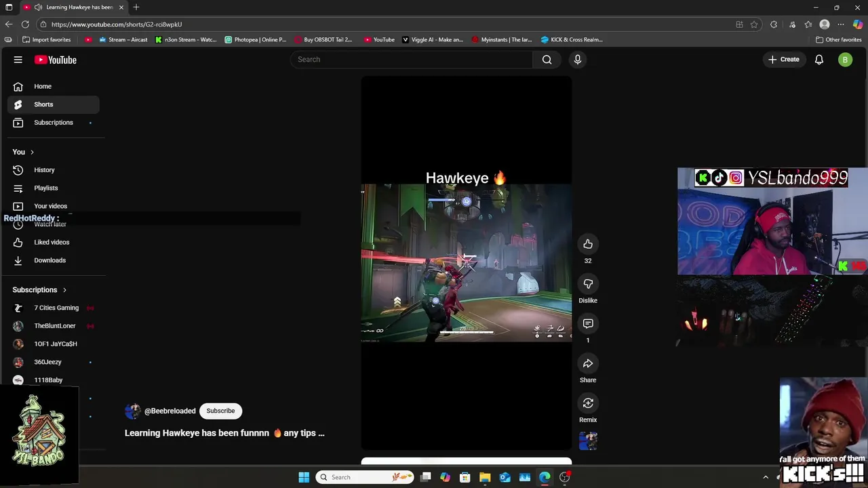Open KICK & Cross Realm bookmark
The width and height of the screenshot is (868, 488).
(572, 40)
